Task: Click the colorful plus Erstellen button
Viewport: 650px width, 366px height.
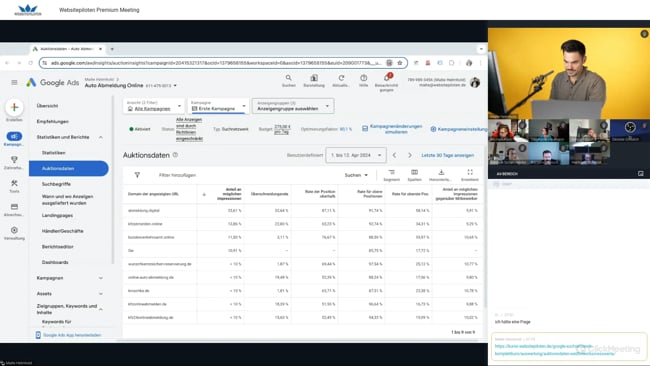Action: (x=14, y=107)
